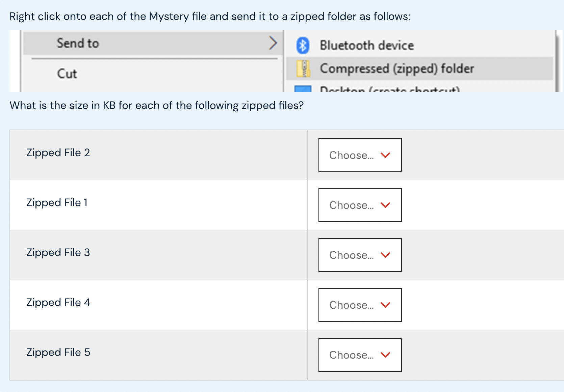The image size is (564, 392).
Task: Click the Zipped File 4 row label
Action: click(x=58, y=302)
